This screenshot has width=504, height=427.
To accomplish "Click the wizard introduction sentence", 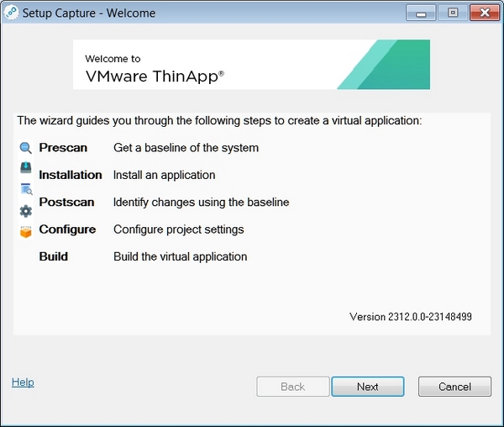I will (x=219, y=120).
